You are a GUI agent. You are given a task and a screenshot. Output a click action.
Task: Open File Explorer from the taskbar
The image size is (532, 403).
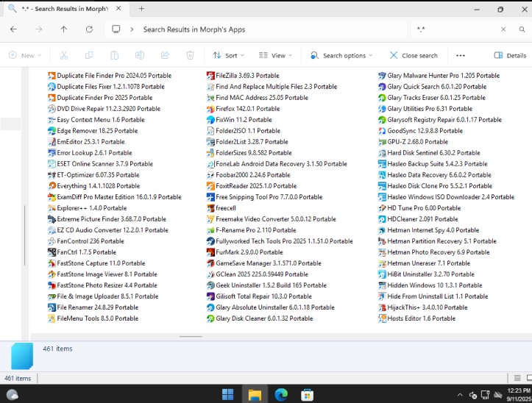[x=255, y=394]
